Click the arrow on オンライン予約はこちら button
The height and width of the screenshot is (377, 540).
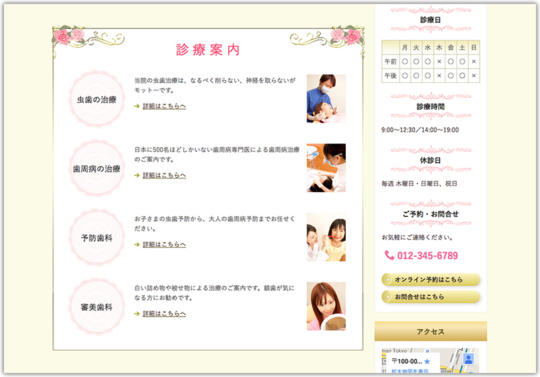[x=388, y=280]
